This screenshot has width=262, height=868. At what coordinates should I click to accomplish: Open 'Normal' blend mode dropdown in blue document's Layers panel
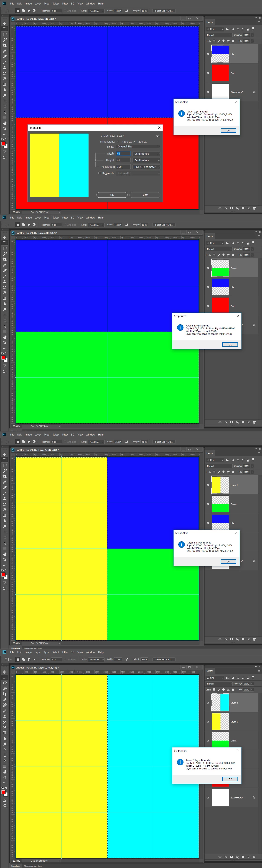219,35
